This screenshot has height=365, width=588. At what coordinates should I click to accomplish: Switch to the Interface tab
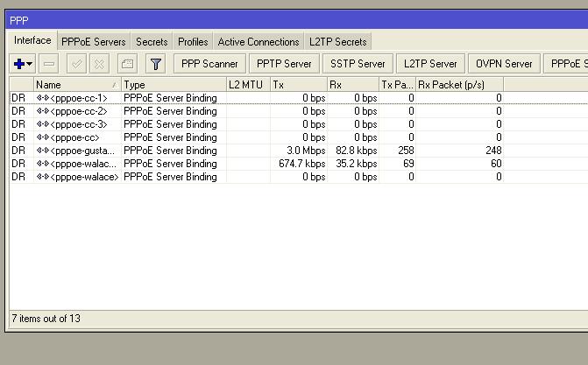[x=32, y=40]
